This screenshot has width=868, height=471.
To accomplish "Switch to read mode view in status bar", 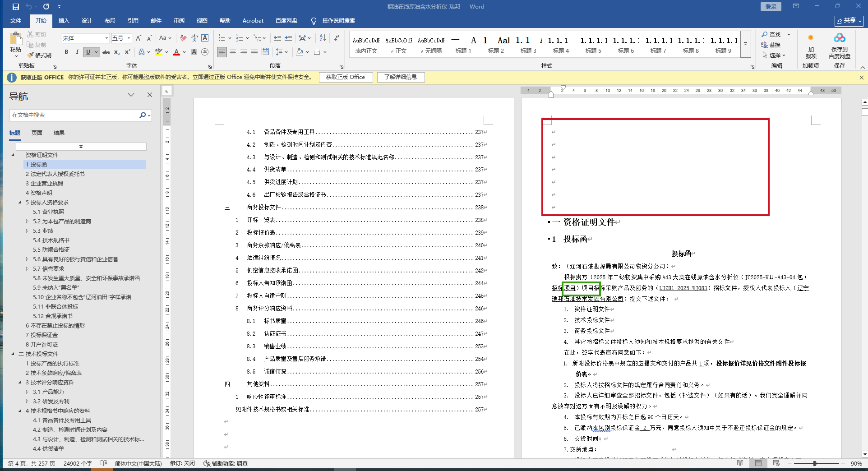I will pos(740,463).
